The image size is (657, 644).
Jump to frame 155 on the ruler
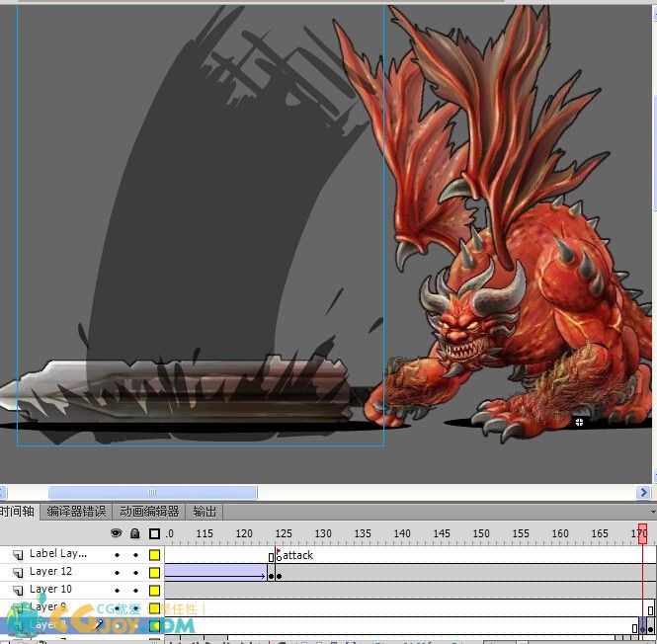pos(521,533)
